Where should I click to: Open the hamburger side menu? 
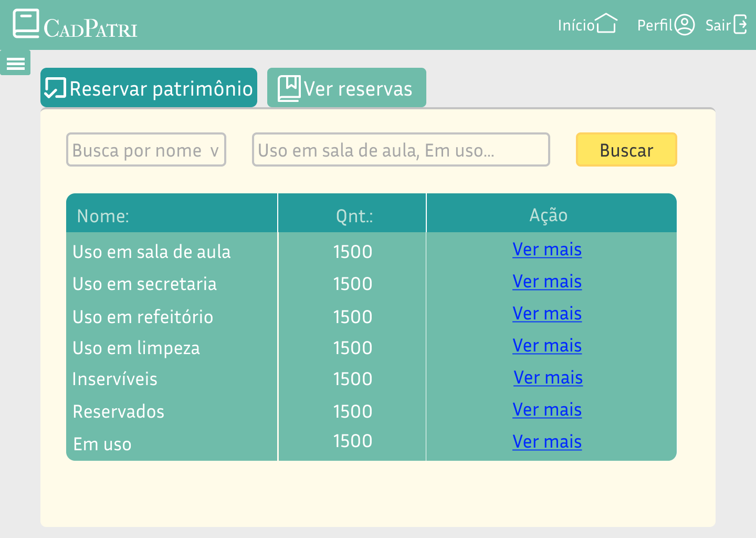click(15, 63)
